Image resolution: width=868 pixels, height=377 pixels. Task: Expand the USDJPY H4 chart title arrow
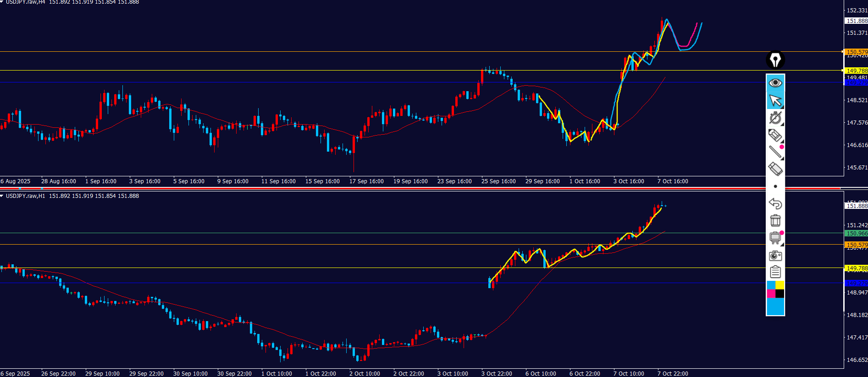tap(2, 2)
